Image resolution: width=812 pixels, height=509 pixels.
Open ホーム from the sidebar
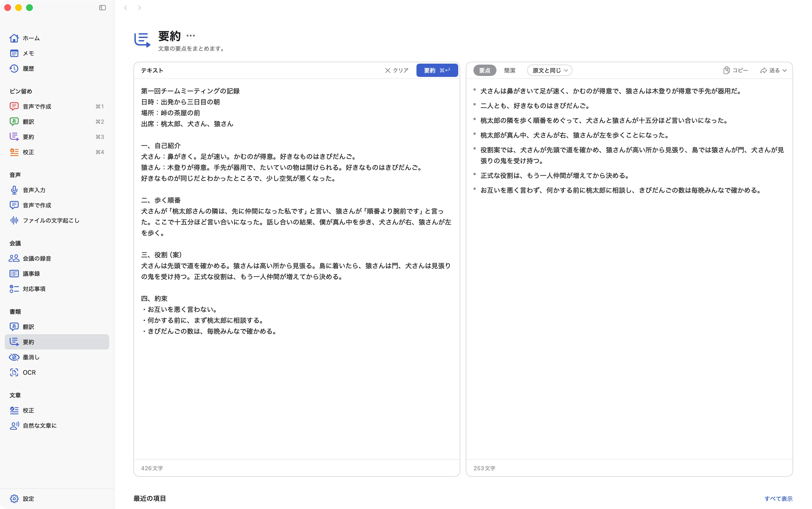[57, 38]
